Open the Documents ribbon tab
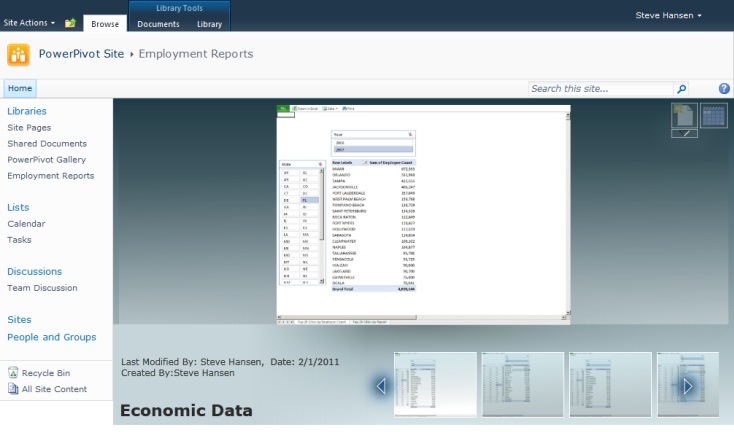 (x=158, y=24)
